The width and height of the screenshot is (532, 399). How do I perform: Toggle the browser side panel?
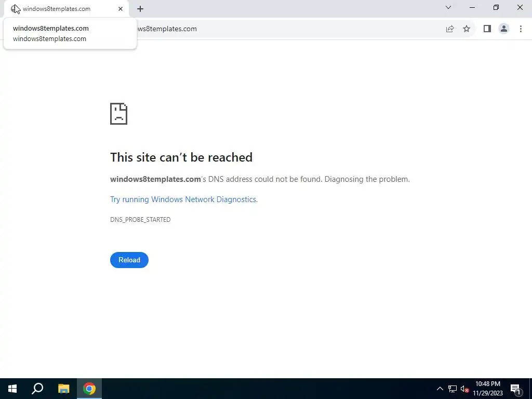(487, 29)
